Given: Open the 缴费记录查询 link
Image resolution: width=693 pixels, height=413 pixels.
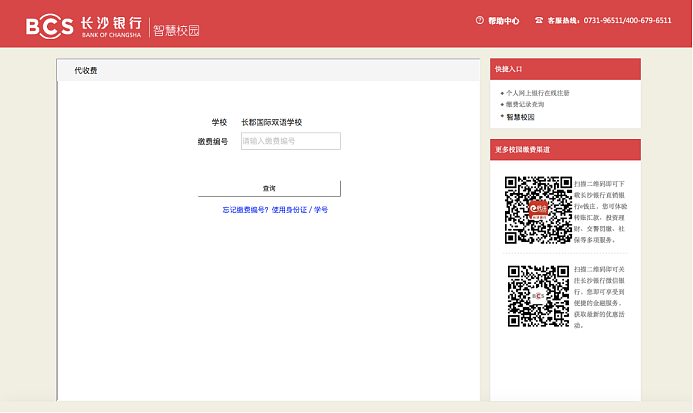Looking at the screenshot, I should point(525,104).
